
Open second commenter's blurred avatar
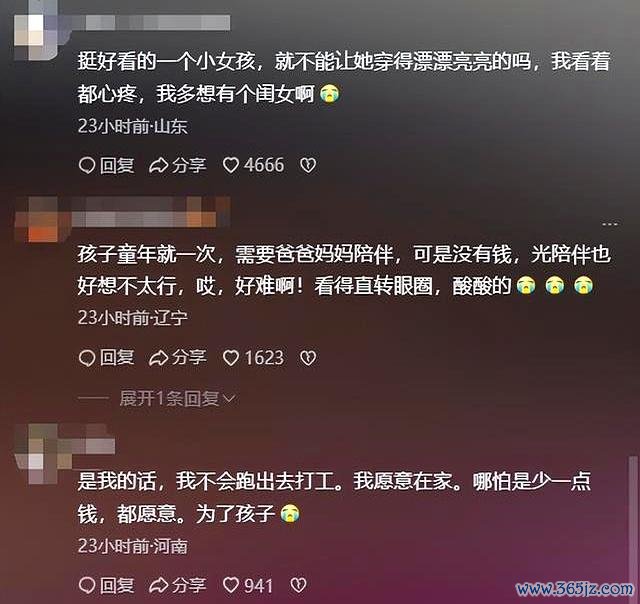point(41,220)
